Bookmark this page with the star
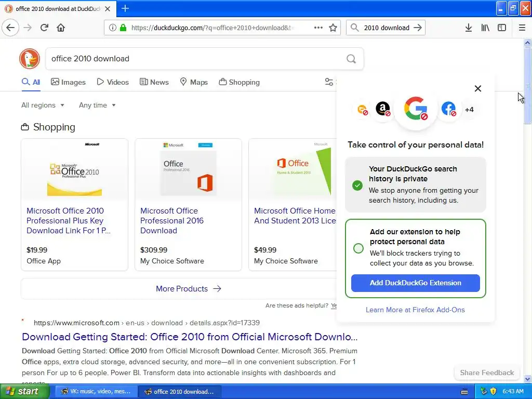This screenshot has width=532, height=399. [333, 28]
